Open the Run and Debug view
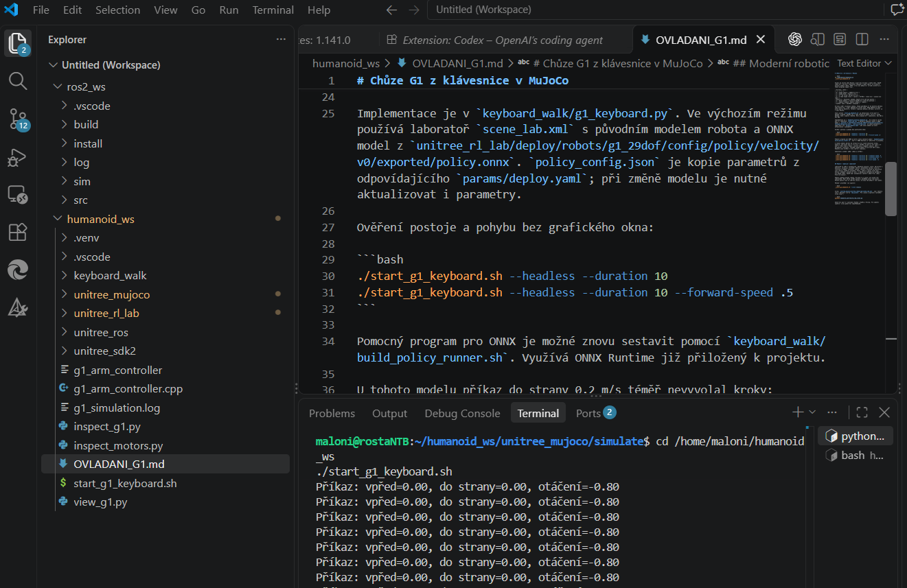This screenshot has height=588, width=907. tap(18, 158)
